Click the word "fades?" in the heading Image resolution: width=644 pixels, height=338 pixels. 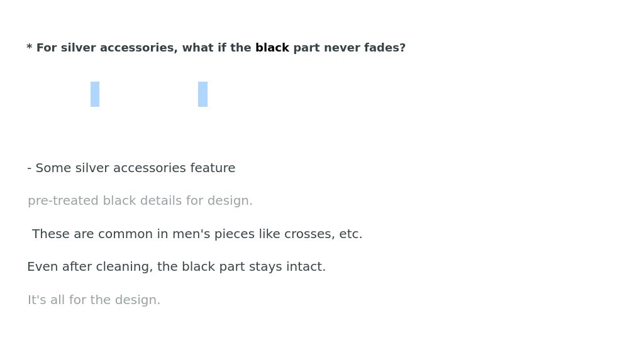coord(384,48)
